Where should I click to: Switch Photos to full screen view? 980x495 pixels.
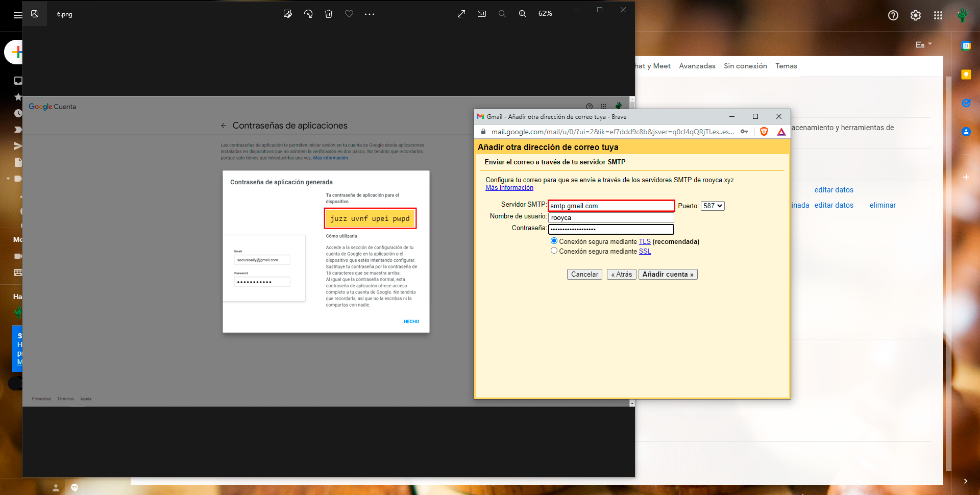coord(461,14)
